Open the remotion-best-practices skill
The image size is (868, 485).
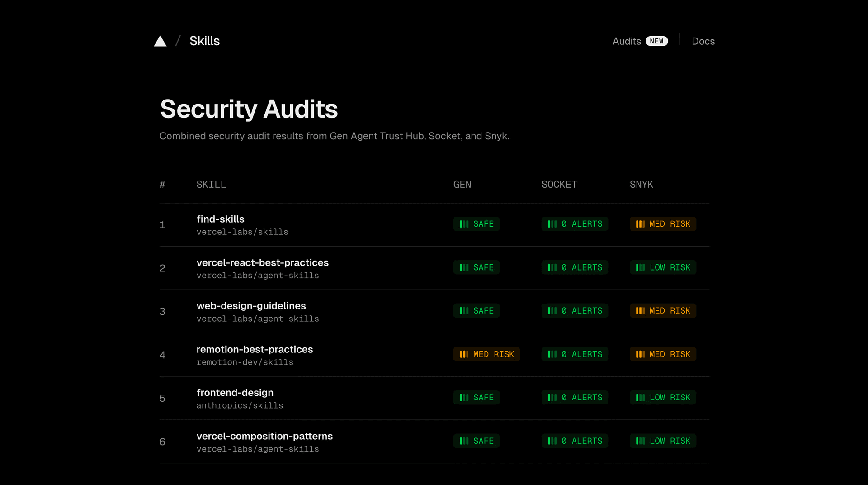click(x=255, y=349)
